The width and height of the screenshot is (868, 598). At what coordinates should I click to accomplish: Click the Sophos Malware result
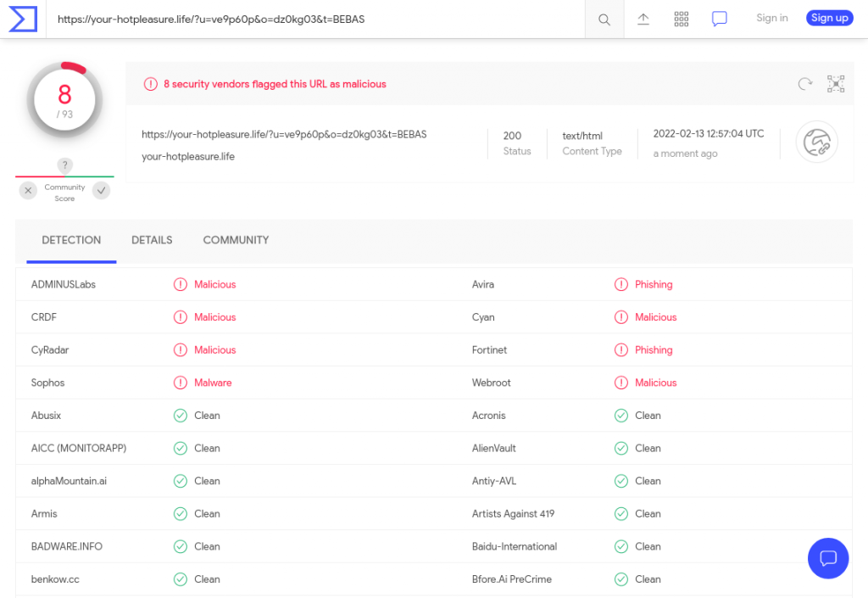[x=212, y=383]
